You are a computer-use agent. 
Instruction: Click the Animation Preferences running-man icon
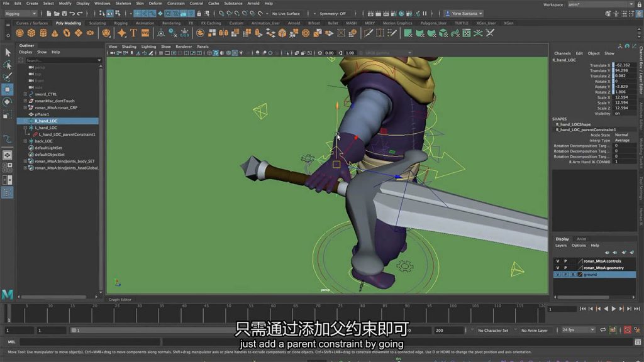point(637,330)
